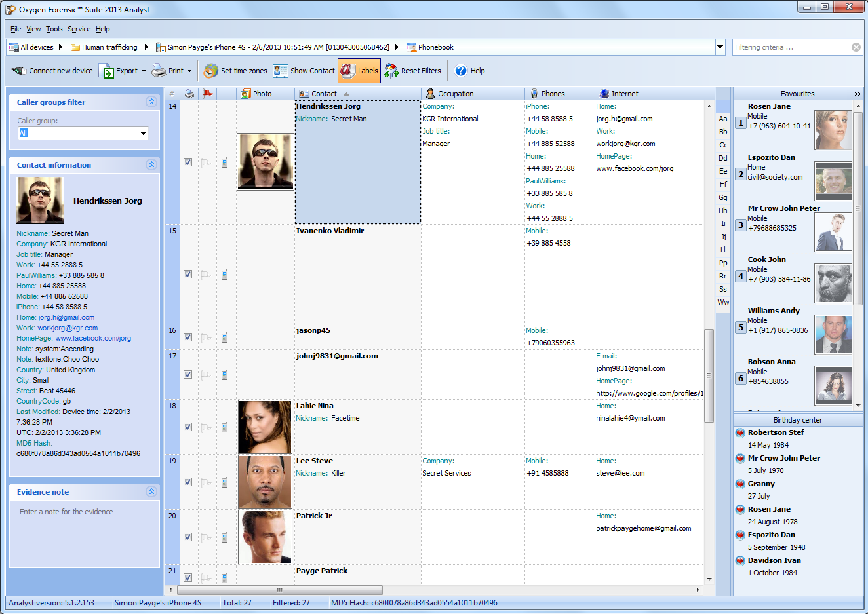Click the Filtering criteria input field

point(791,47)
